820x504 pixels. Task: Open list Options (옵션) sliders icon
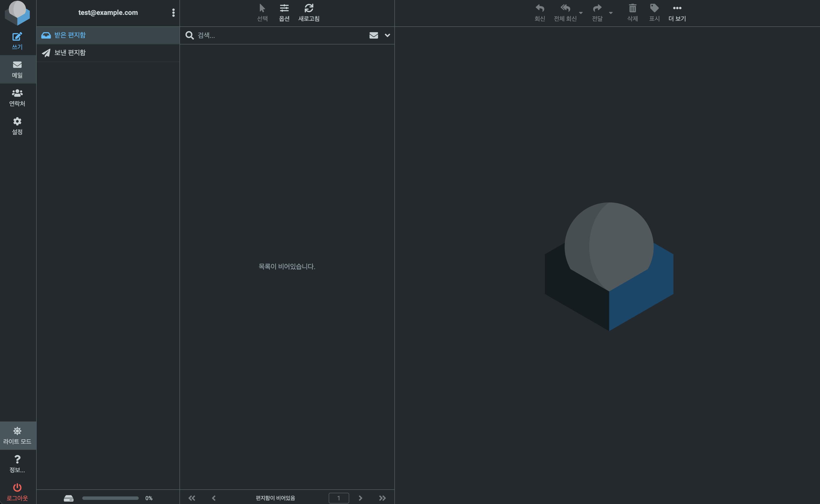tap(284, 13)
